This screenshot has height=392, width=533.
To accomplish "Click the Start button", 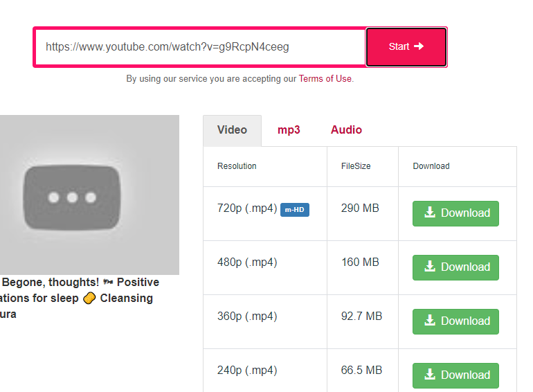I will point(406,47).
